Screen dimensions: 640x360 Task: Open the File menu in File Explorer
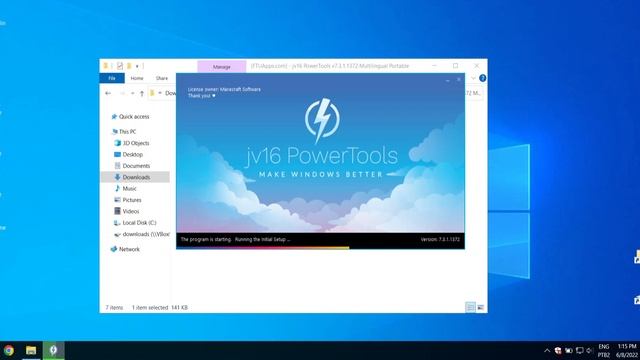coord(112,78)
